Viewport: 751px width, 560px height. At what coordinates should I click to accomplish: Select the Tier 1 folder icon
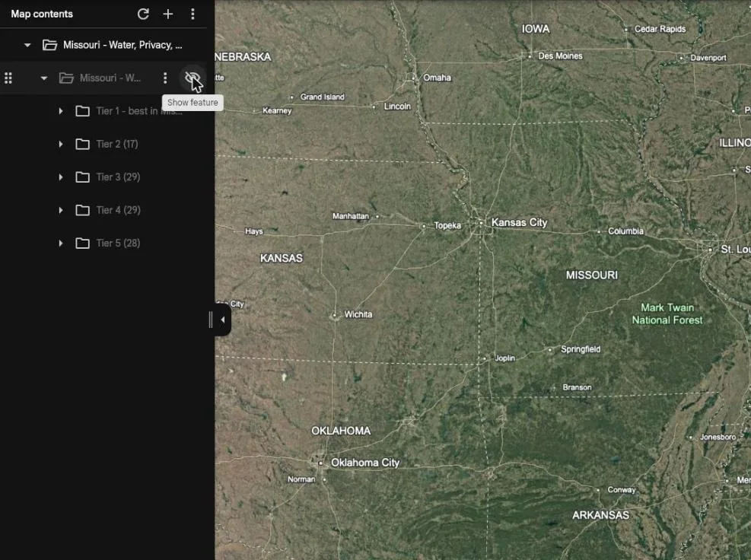click(x=82, y=111)
